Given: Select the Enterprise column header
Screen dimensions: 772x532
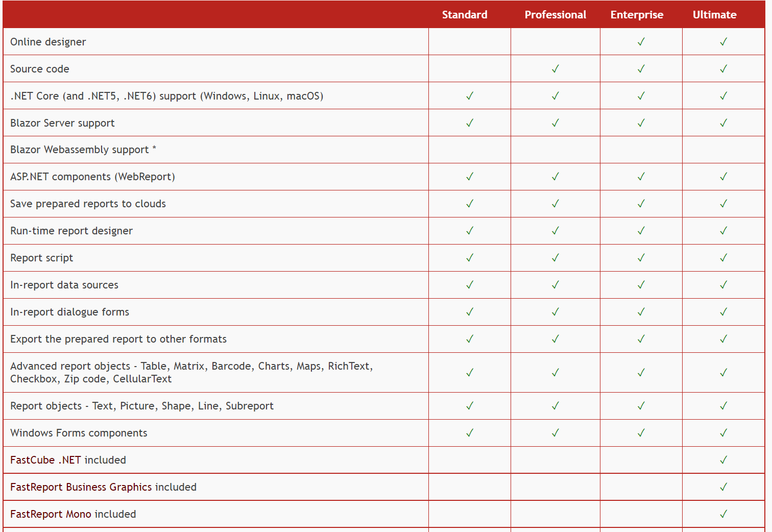Looking at the screenshot, I should [x=637, y=15].
